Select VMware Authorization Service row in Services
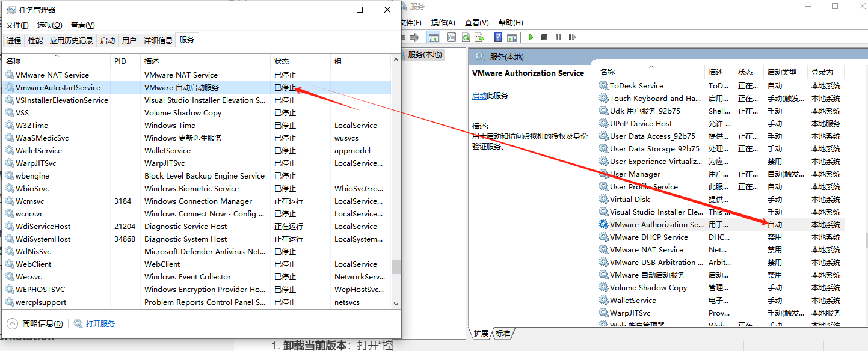868x351 pixels. coord(721,225)
